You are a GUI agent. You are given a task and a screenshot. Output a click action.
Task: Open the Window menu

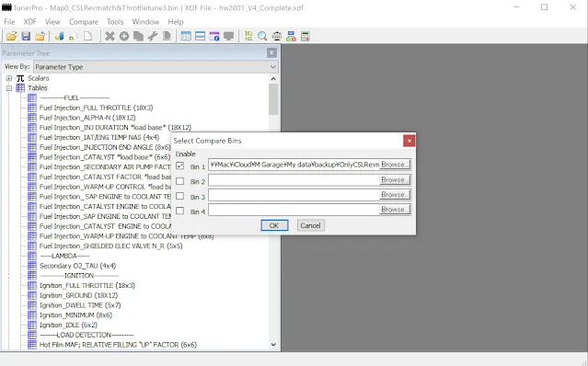145,22
